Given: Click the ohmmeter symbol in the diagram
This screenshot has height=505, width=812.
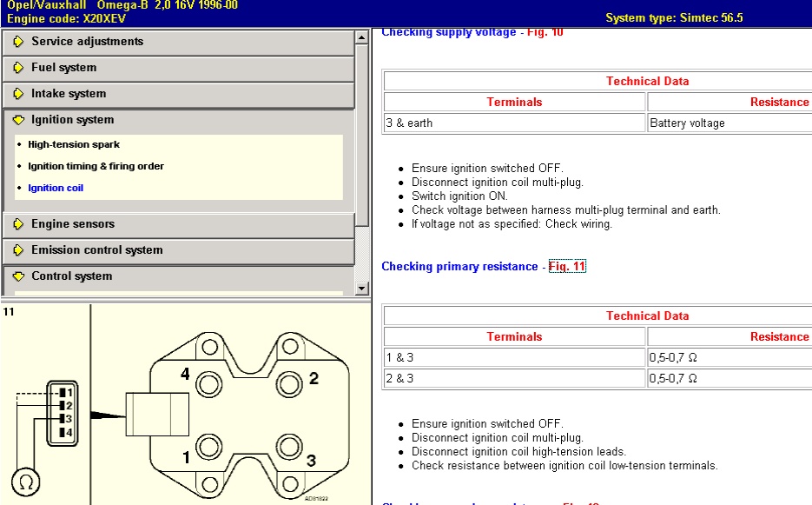Looking at the screenshot, I should [x=25, y=482].
